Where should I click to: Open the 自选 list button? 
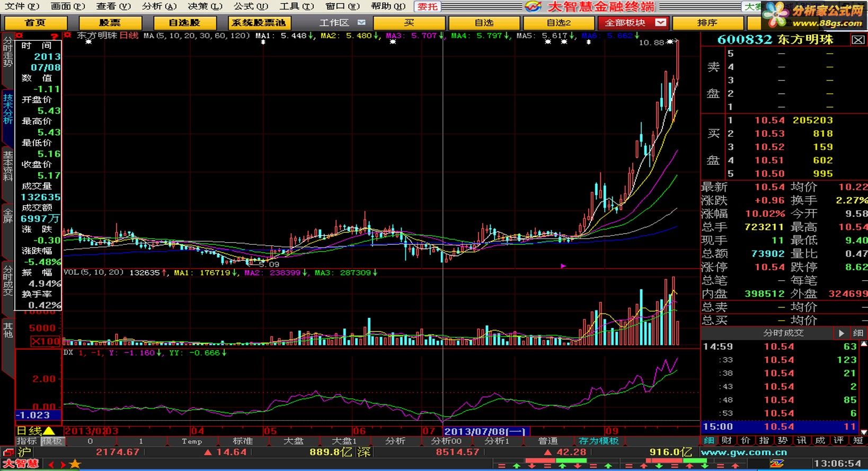coord(484,23)
